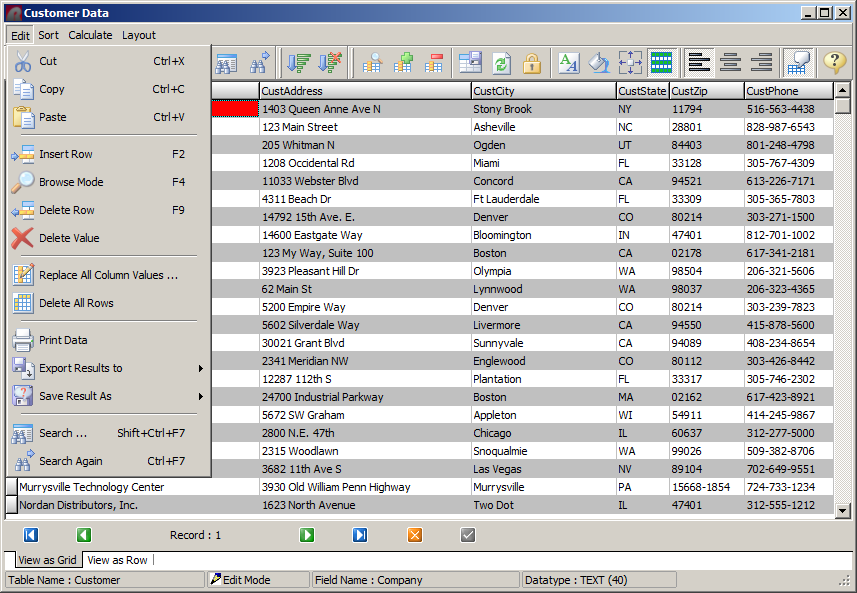Click the next record green arrow

tap(307, 535)
